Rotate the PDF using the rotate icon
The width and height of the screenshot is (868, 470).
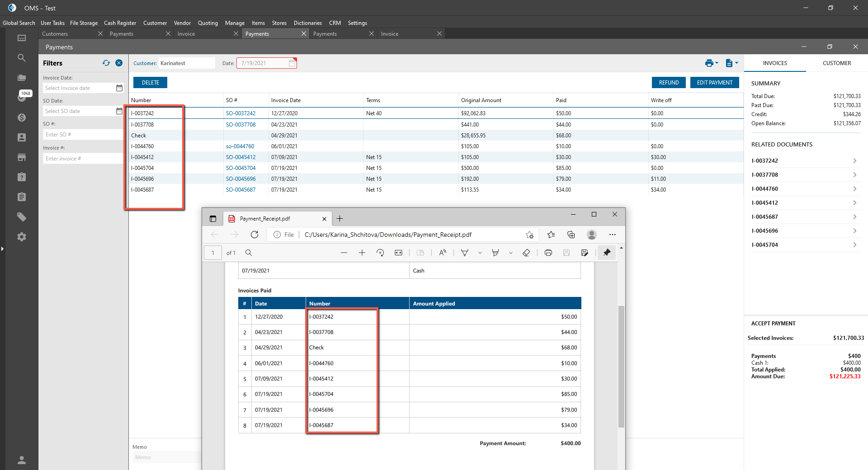pos(380,253)
